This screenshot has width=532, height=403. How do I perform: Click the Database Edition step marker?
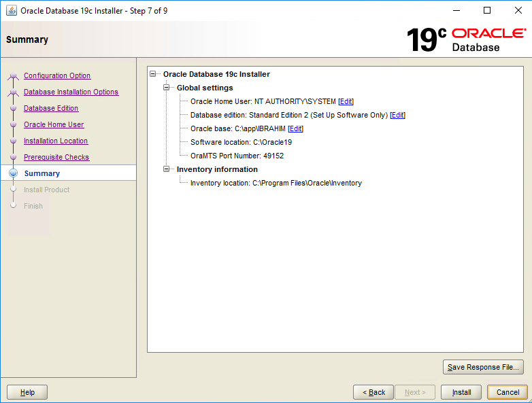pyautogui.click(x=13, y=108)
